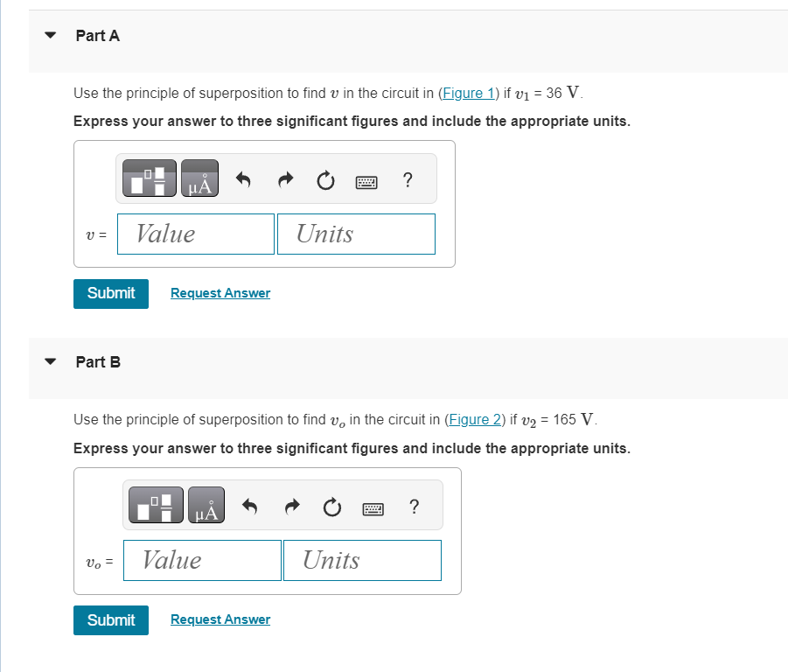This screenshot has height=672, width=788.
Task: Open the μÅ units selector in Part B
Action: tap(206, 504)
